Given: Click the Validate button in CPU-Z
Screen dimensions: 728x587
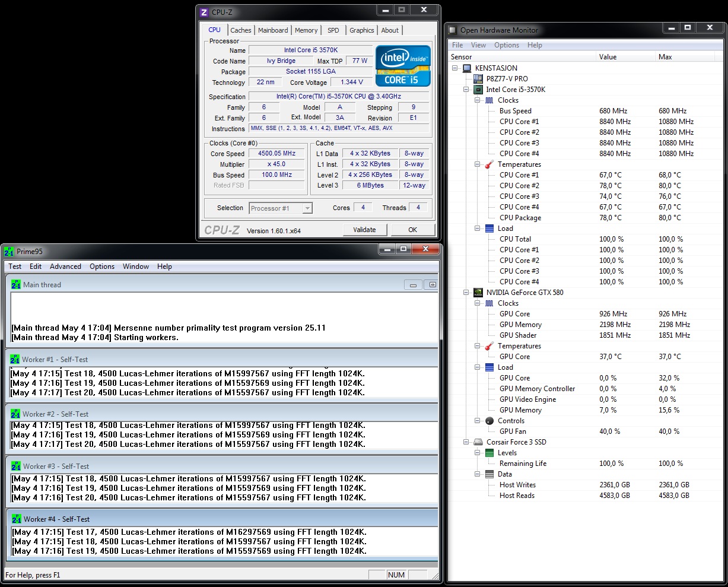Looking at the screenshot, I should [x=364, y=230].
